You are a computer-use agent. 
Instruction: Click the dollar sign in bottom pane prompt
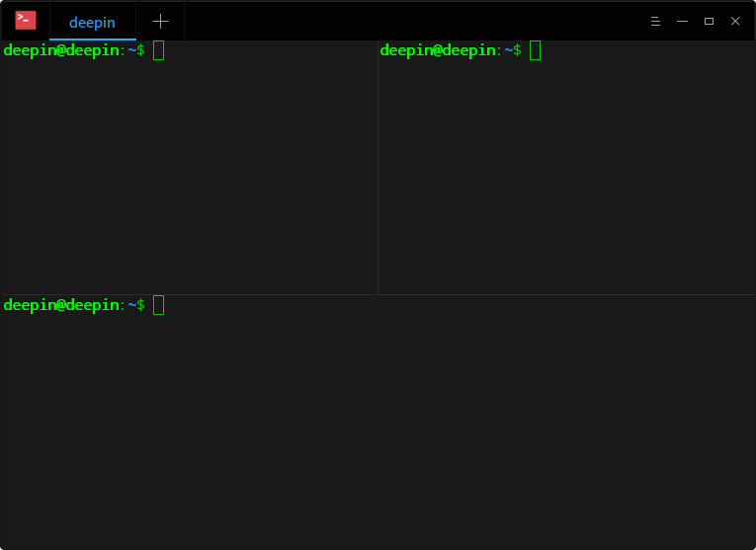(140, 305)
